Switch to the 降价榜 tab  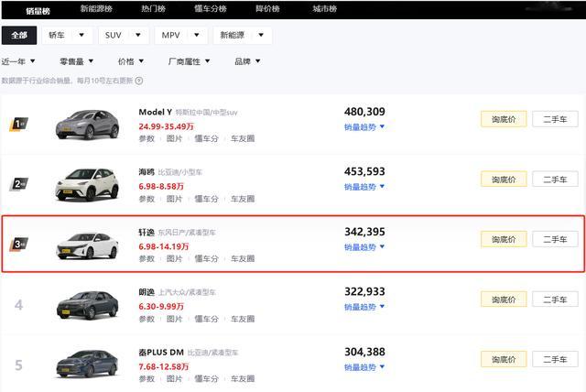coord(267,8)
